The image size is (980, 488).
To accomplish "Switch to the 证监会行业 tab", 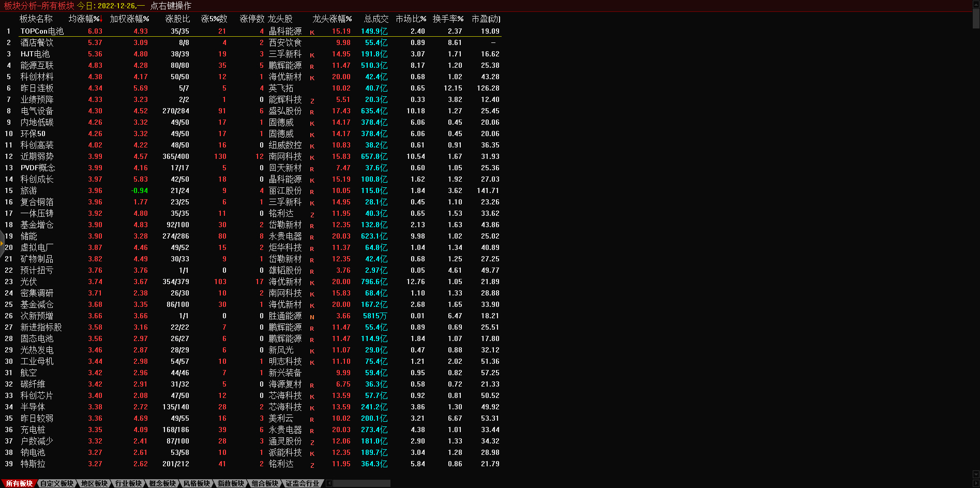I will pyautogui.click(x=303, y=483).
